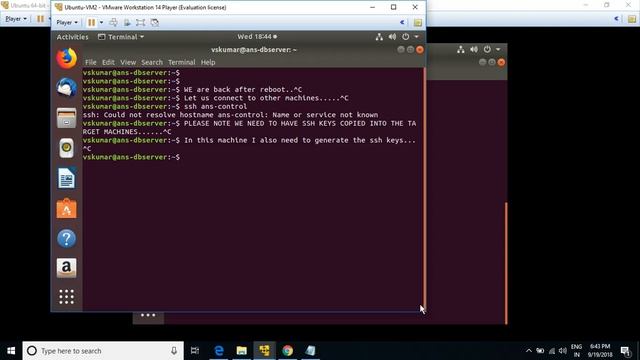Select the VMware Player taskbar icon

pyautogui.click(x=264, y=351)
